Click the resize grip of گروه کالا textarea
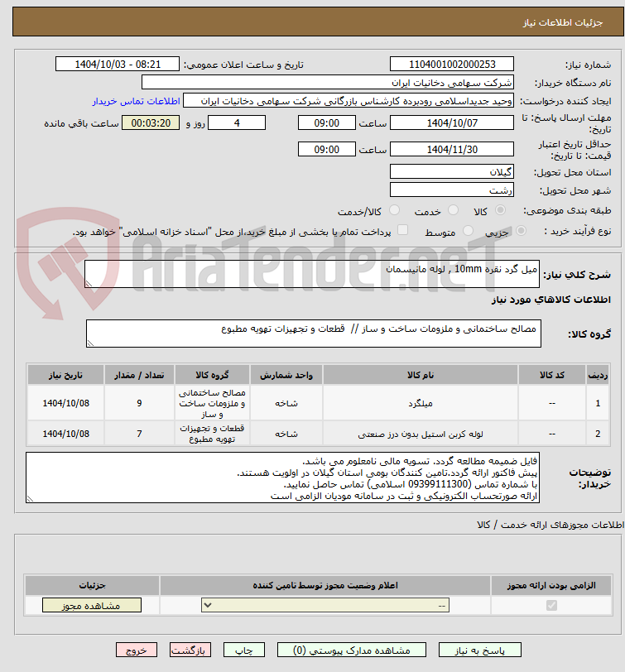This screenshot has height=672, width=625. coord(90,343)
